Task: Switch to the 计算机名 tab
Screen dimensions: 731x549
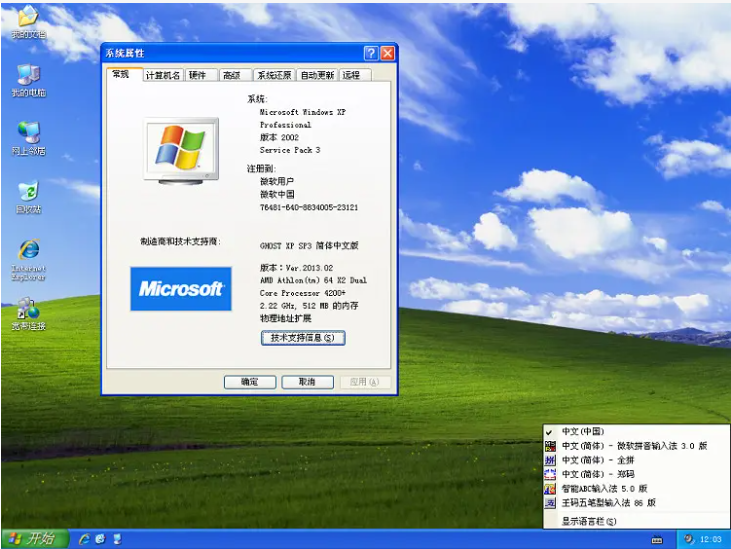Action: [x=163, y=75]
